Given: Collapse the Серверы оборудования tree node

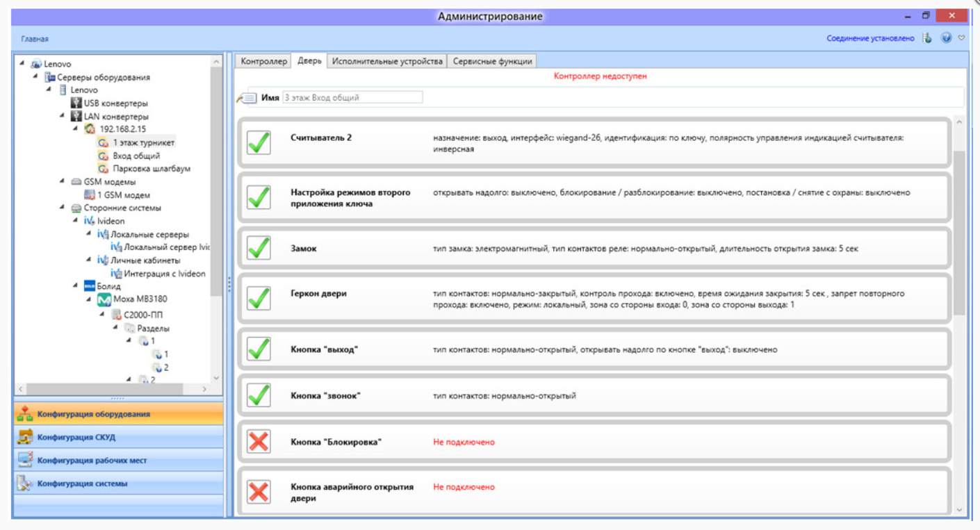Looking at the screenshot, I should [x=35, y=77].
